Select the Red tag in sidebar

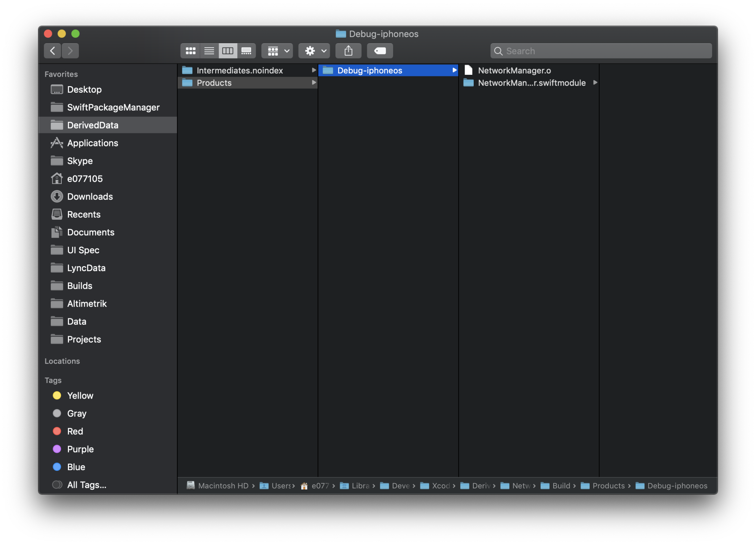[75, 431]
